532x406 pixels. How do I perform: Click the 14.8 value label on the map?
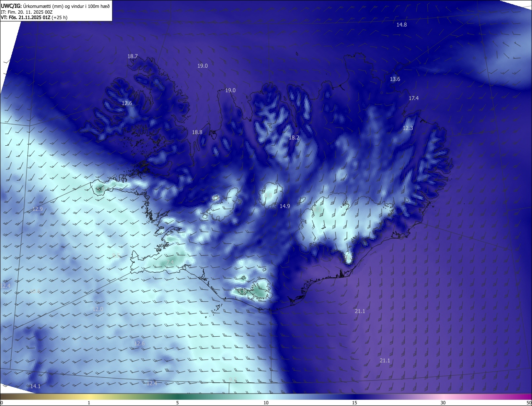401,25
